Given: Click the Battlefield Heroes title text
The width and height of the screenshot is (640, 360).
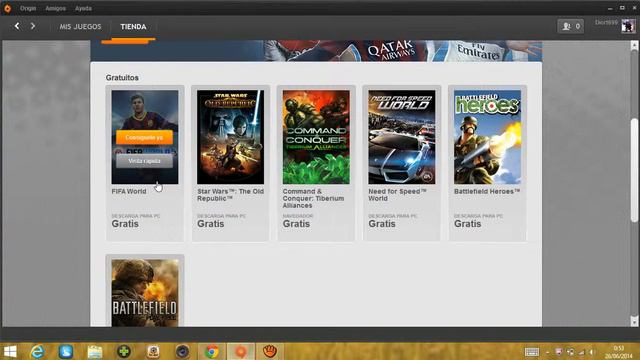Looking at the screenshot, I should (487, 191).
